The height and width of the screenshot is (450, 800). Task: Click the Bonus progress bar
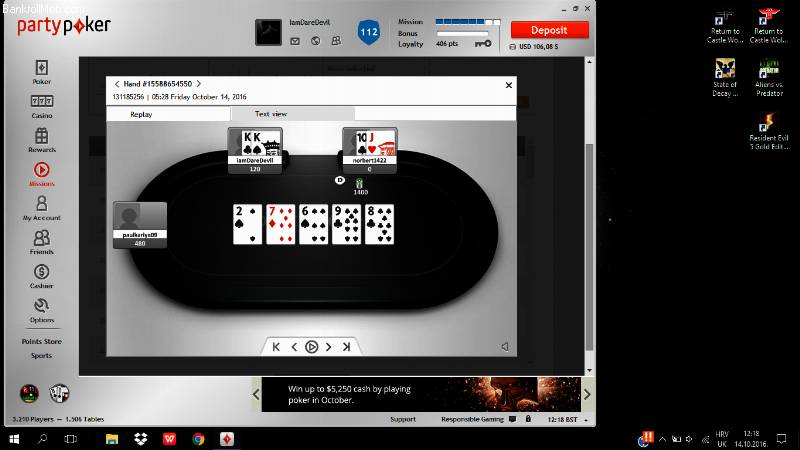tap(462, 33)
